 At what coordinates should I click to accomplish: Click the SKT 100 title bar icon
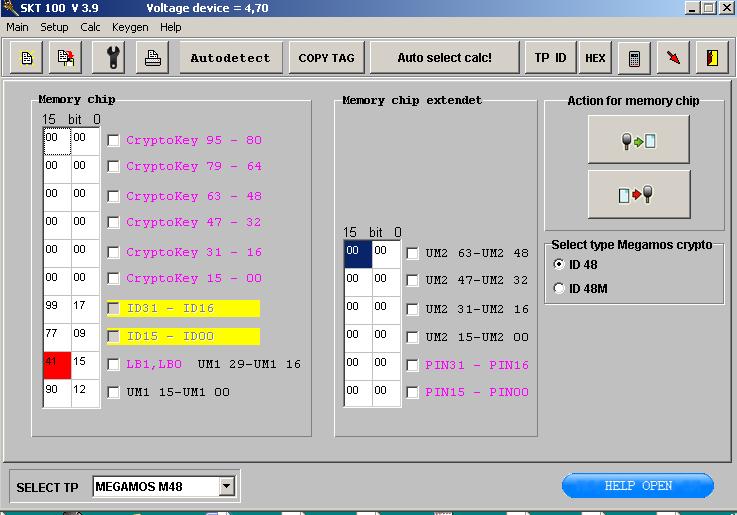9,8
